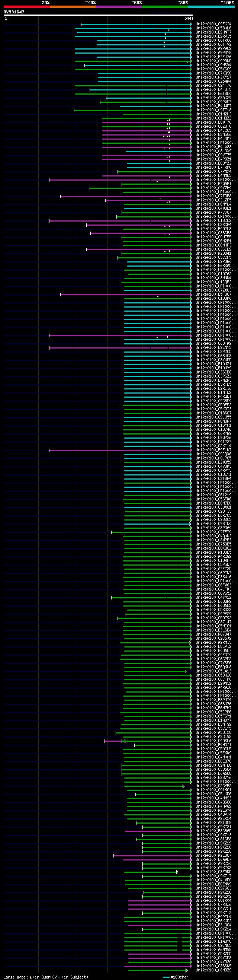
Task: Select hit label UniRef100_C6TFV2
Action: [x=213, y=45]
